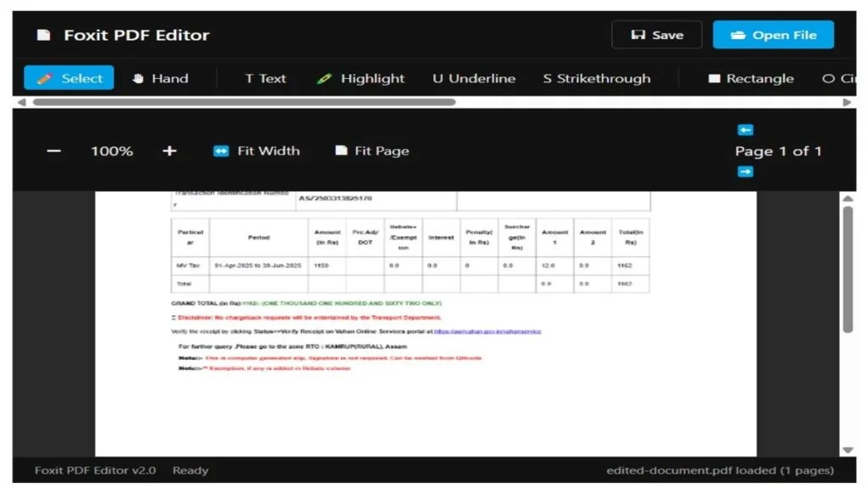Click the Page 1 of 1 indicator
Viewport: 868px width, 488px height.
[778, 151]
